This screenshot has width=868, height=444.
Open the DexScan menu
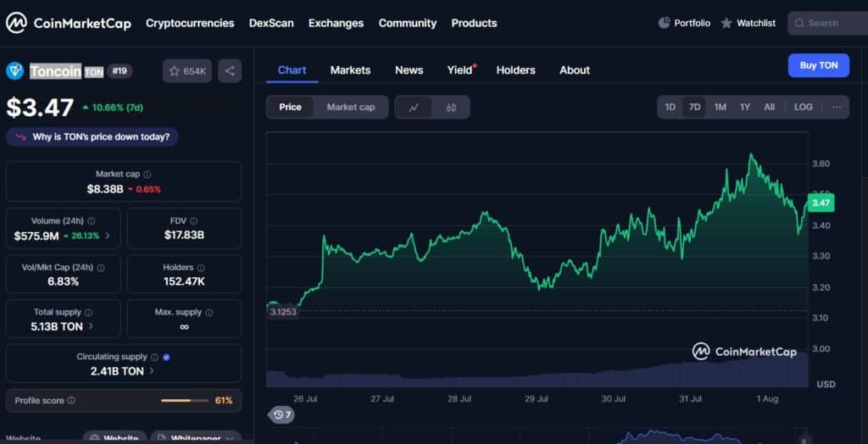click(271, 23)
